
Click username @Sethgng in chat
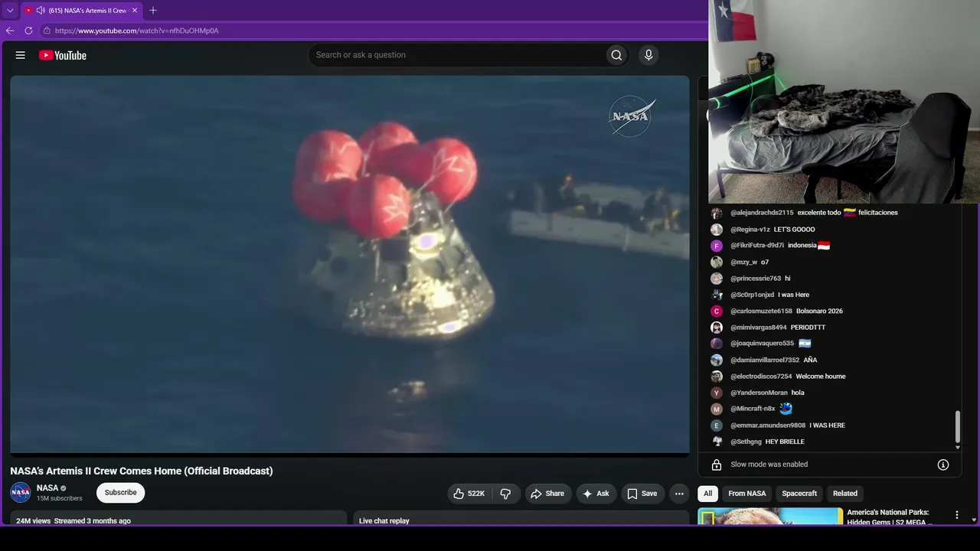746,442
